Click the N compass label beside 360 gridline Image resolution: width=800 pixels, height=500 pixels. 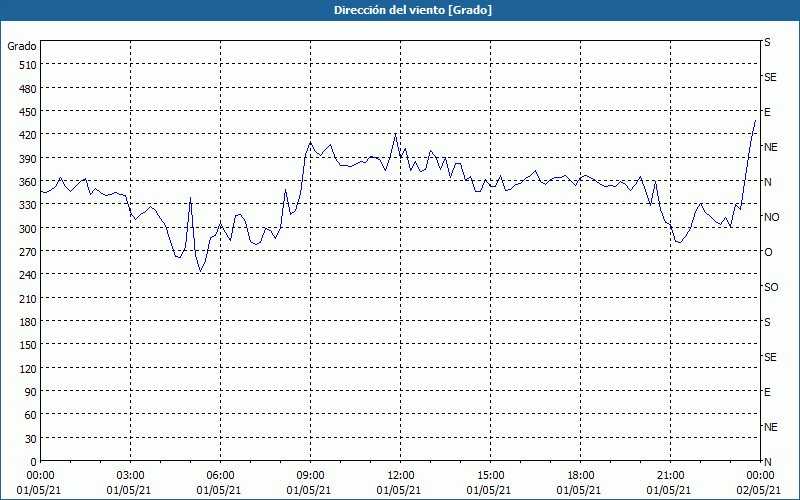tap(767, 182)
